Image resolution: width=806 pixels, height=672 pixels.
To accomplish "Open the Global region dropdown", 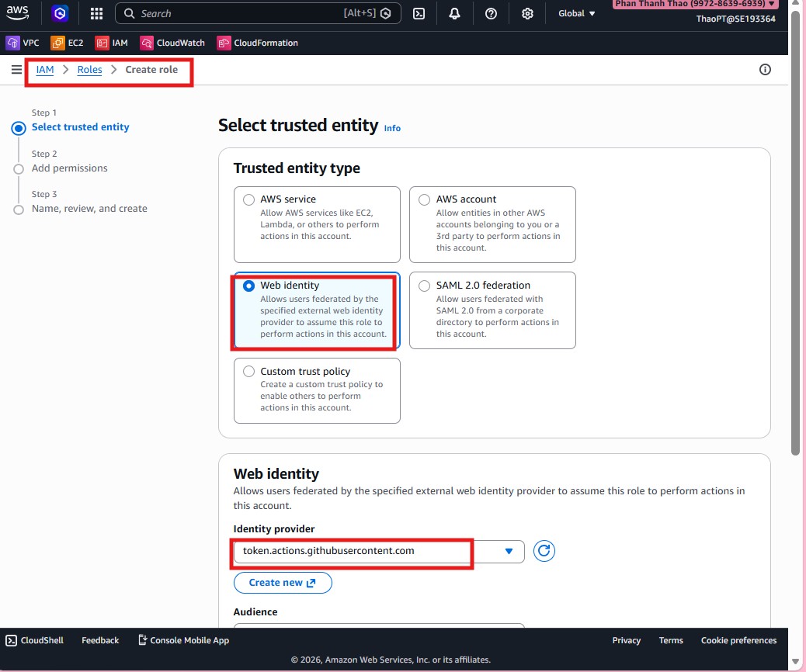I will pos(577,13).
